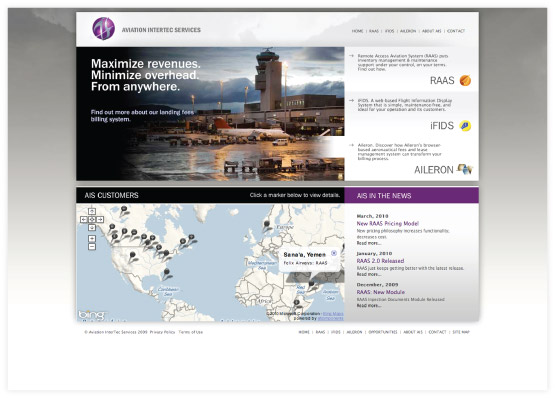Open iFIDS in the footer navigation

pos(336,332)
